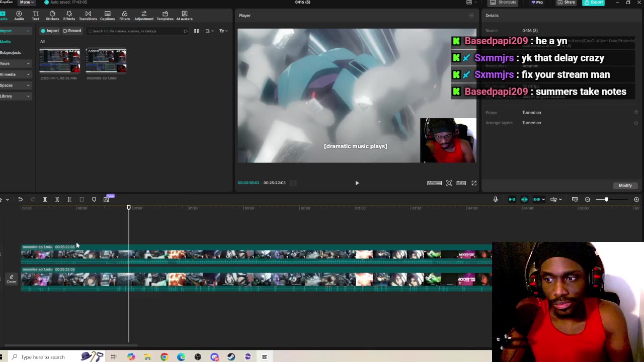
Task: Toggle main track magnet on
Action: tap(512, 200)
